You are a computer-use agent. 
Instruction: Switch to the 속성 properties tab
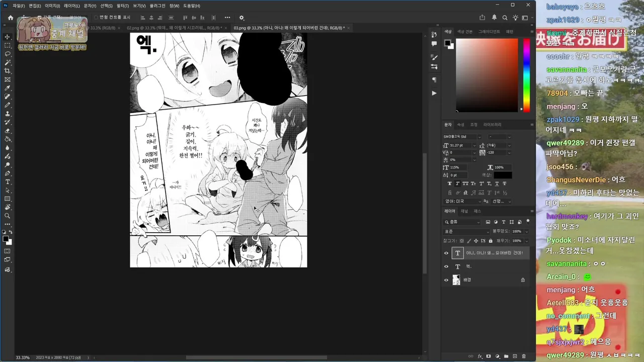pyautogui.click(x=460, y=124)
